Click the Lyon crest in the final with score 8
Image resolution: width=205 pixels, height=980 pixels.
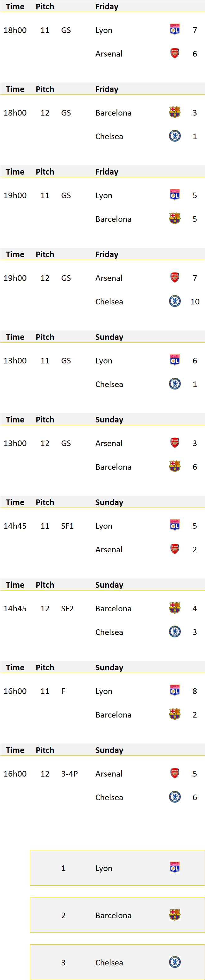(x=175, y=691)
